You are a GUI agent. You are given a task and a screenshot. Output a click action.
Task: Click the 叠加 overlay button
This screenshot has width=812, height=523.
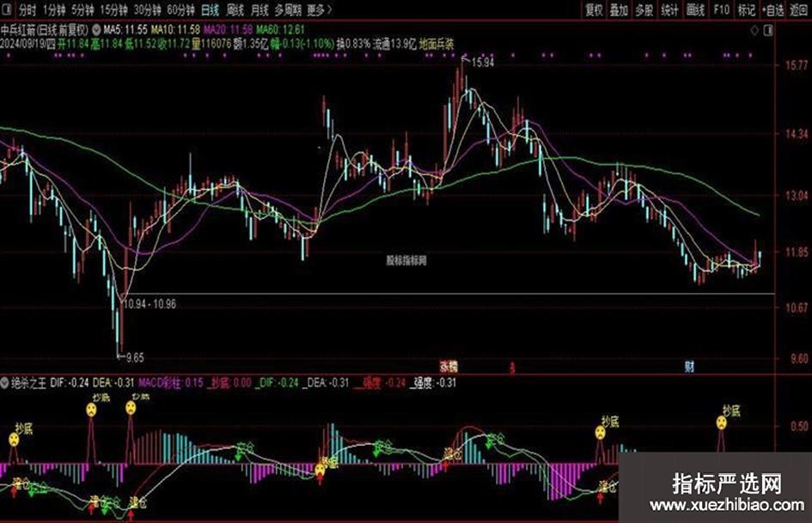point(619,9)
